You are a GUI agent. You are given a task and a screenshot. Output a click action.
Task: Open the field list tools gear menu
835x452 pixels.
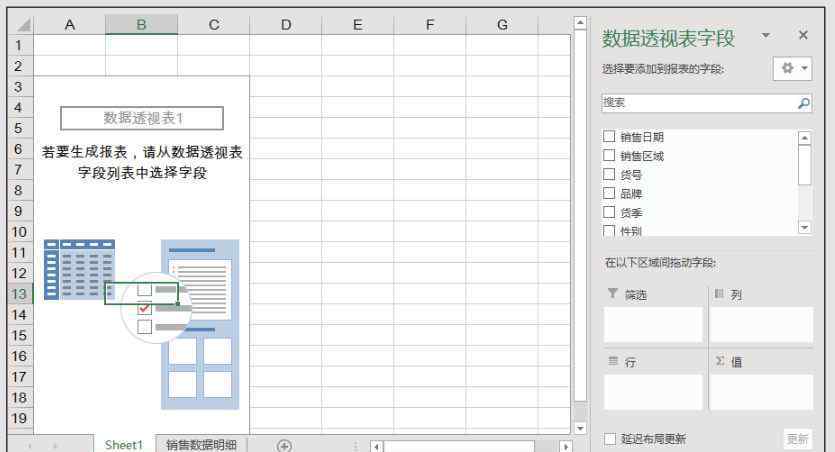pyautogui.click(x=791, y=69)
